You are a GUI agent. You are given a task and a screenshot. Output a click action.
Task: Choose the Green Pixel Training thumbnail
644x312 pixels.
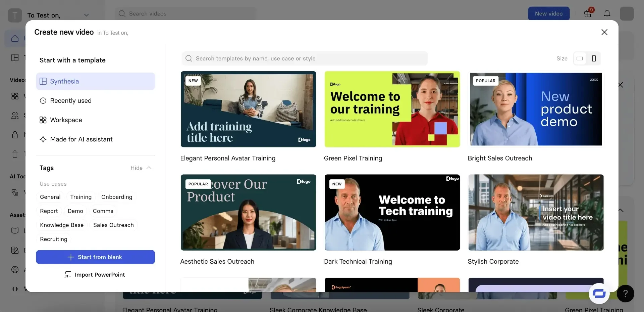coord(392,109)
